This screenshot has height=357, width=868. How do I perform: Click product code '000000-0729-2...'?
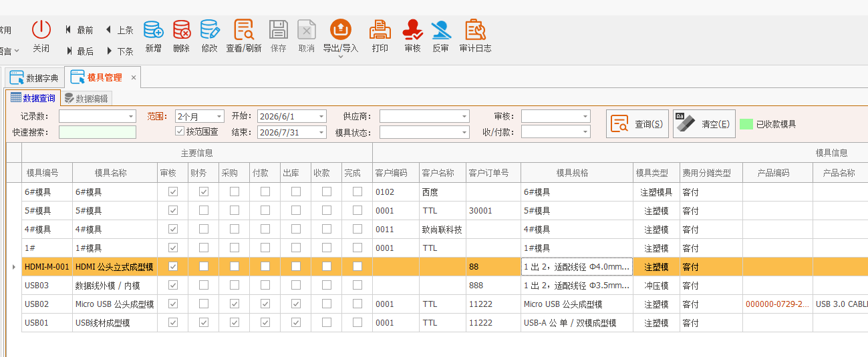pos(777,304)
